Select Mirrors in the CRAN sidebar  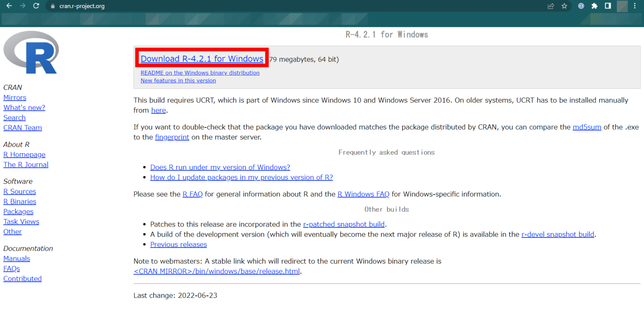tap(15, 97)
